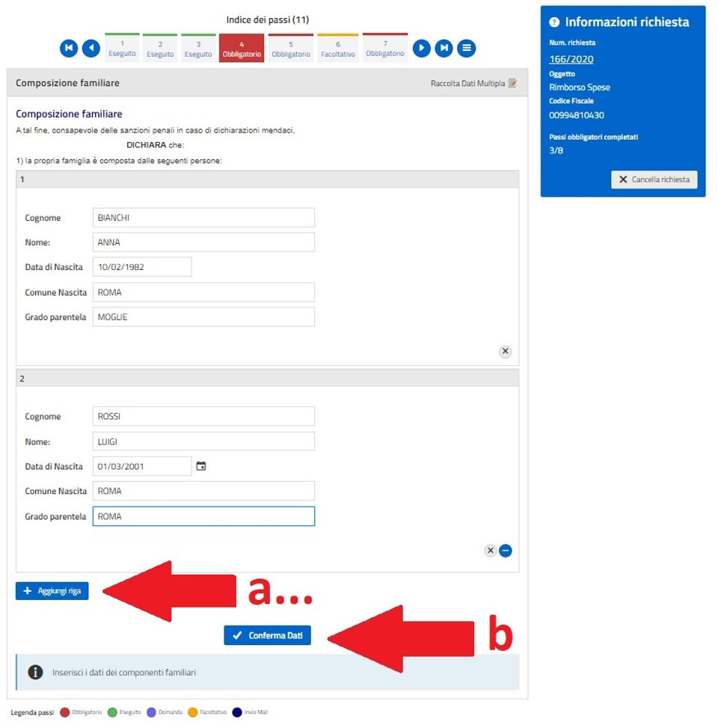Click the blue minus icon in row 2
This screenshot has height=728, width=718.
[x=506, y=551]
